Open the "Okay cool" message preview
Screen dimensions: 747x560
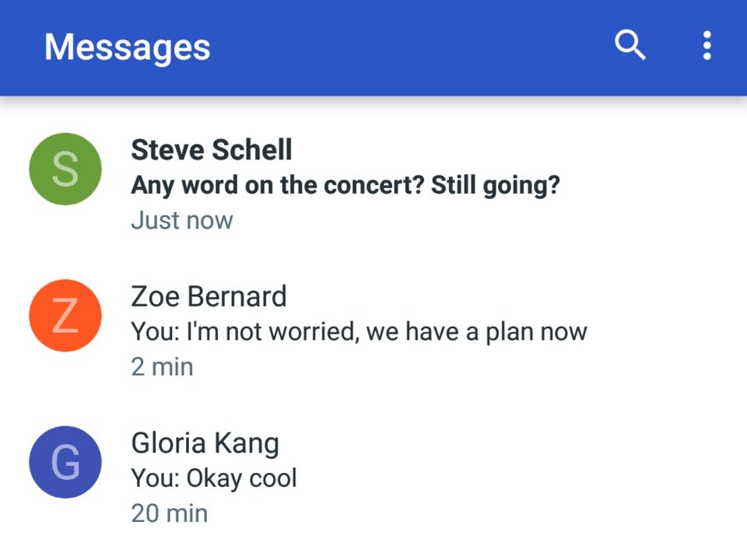point(214,478)
